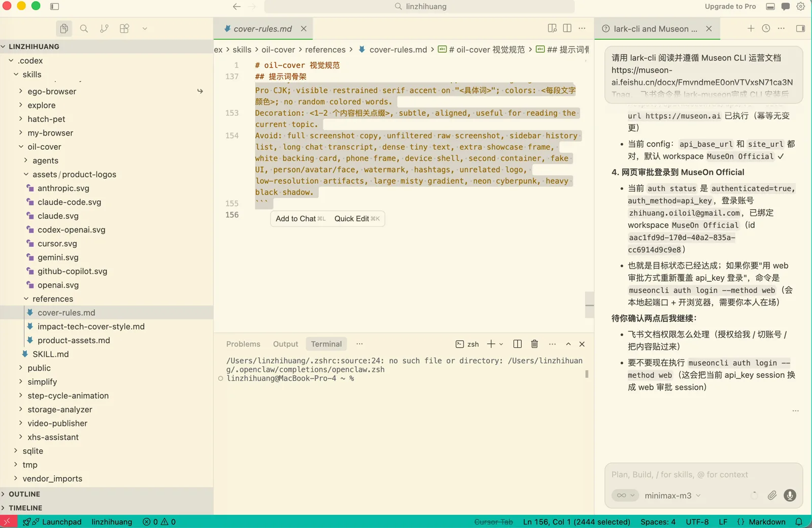
Task: Open the minimax-m3 model dropdown
Action: click(672, 496)
